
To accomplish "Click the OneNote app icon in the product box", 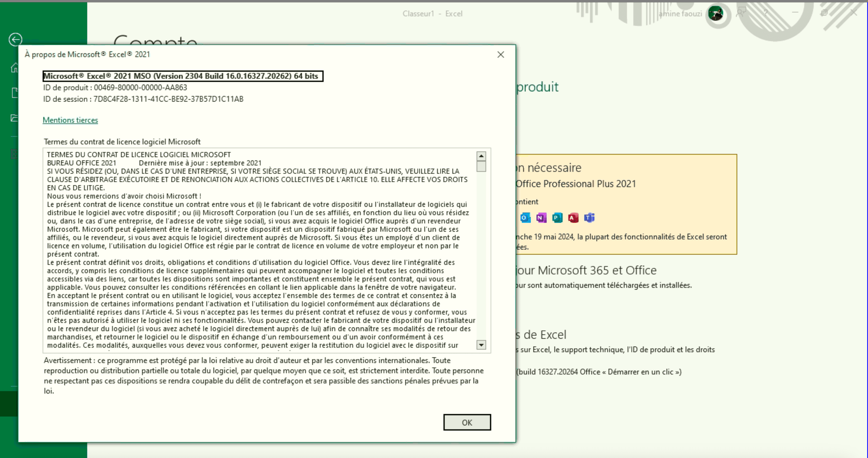I will click(541, 218).
